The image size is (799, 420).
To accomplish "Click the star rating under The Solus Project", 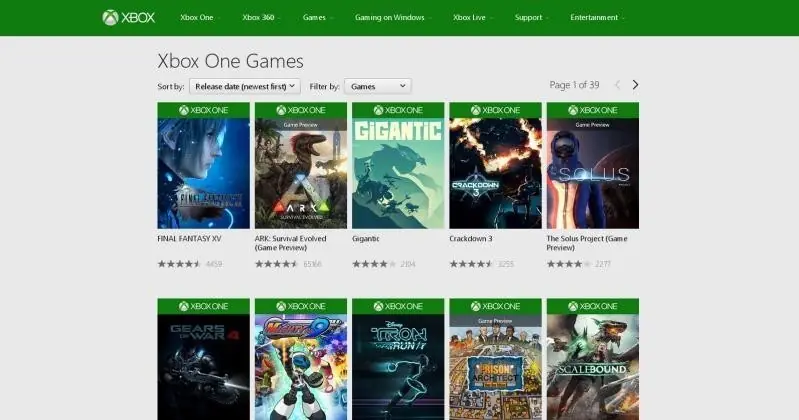I will (x=569, y=264).
